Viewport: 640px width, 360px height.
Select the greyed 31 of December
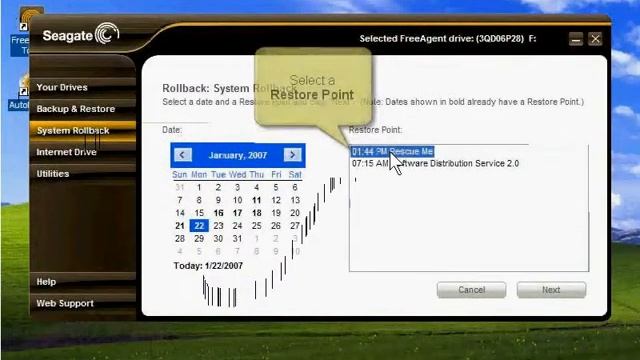[x=180, y=188]
